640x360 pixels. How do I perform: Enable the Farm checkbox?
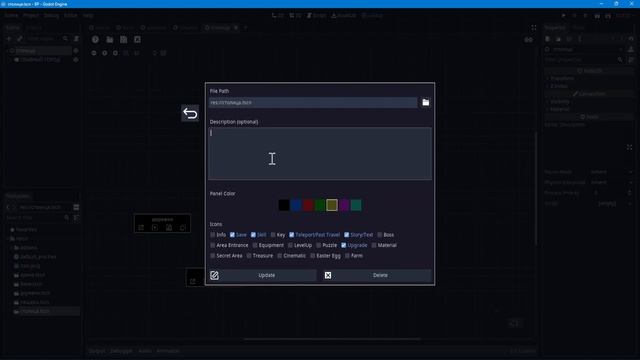tap(347, 256)
